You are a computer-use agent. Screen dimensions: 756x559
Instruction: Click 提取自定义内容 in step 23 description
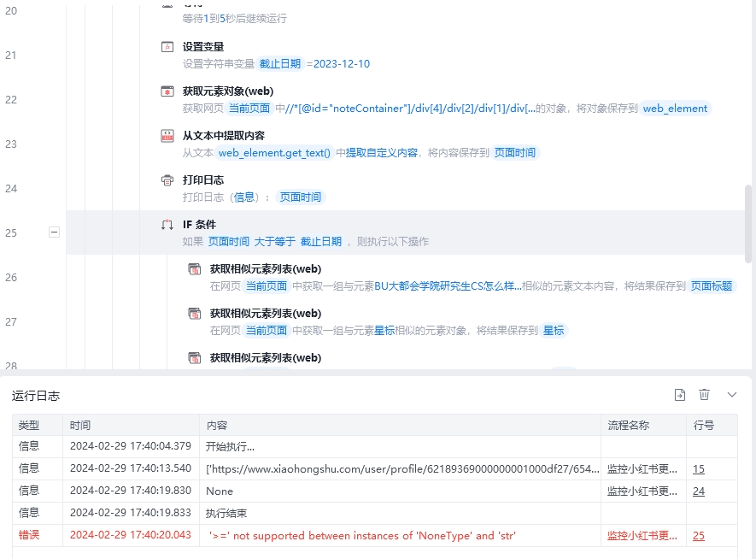381,153
